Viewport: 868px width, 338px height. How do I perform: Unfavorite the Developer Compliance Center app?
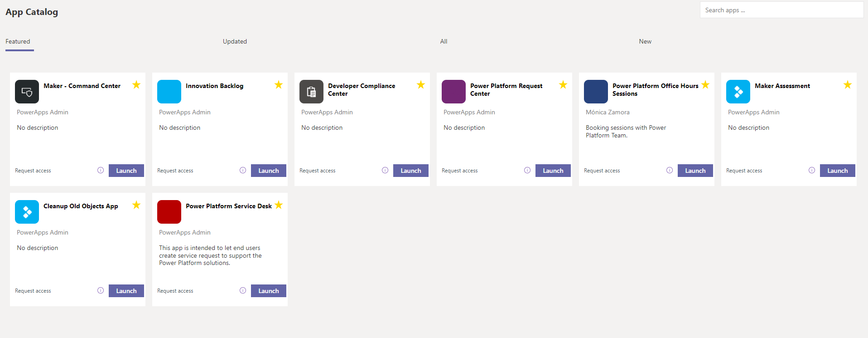(x=420, y=84)
